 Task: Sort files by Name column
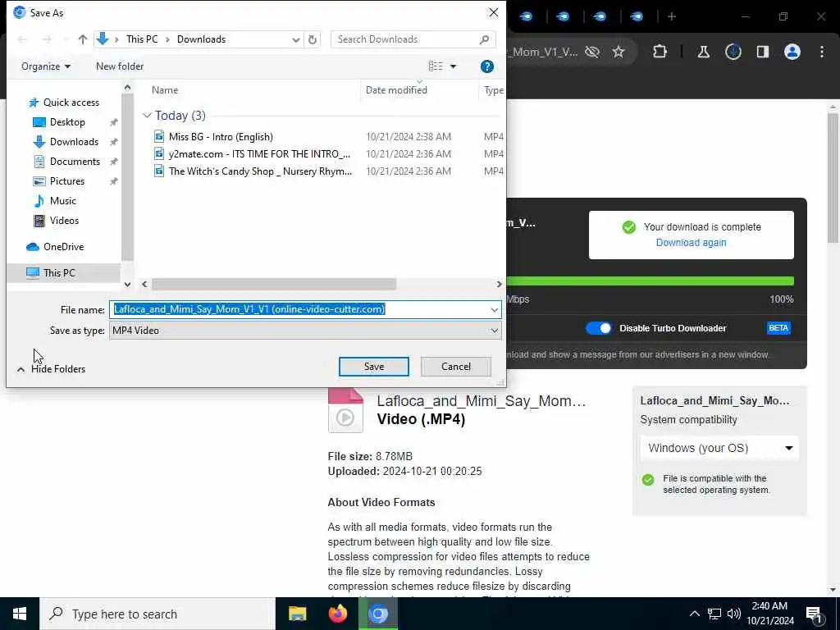[x=164, y=90]
